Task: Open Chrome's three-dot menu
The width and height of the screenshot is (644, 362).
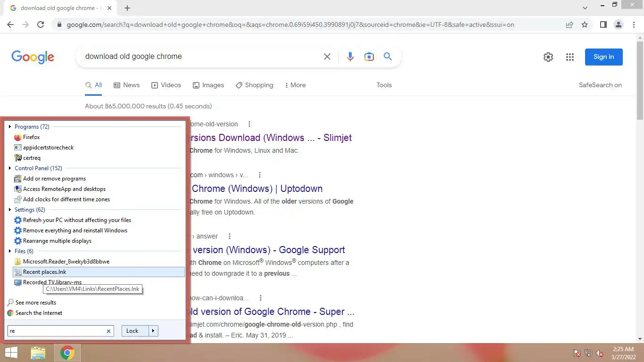Action: point(634,25)
